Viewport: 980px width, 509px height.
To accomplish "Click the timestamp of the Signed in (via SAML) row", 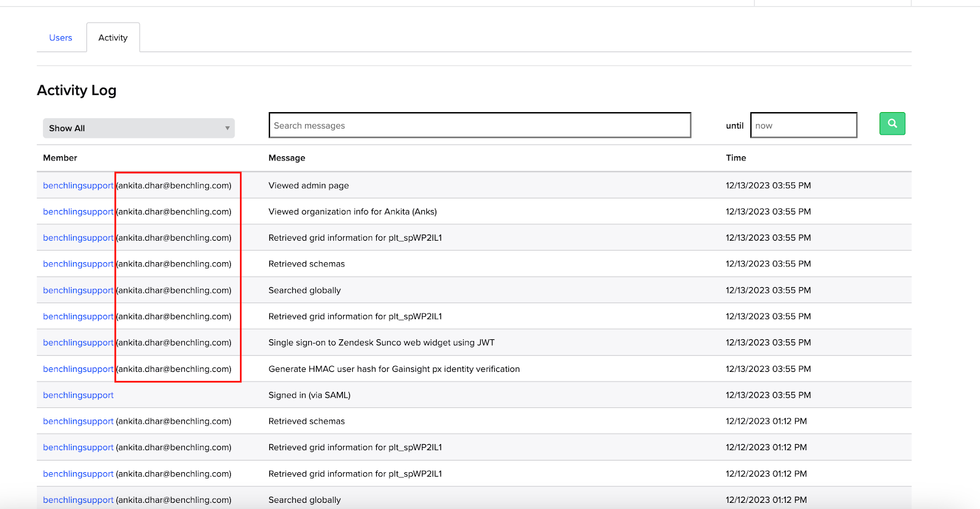I will [768, 395].
